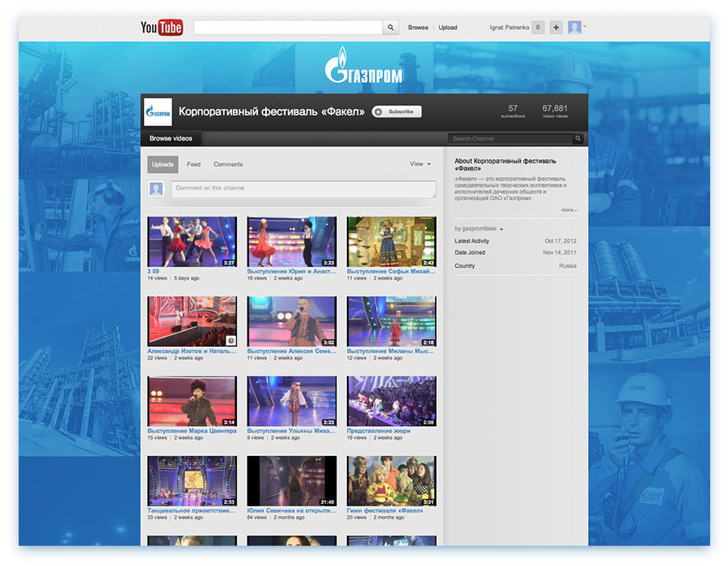Switch to the Comments tab

[228, 164]
